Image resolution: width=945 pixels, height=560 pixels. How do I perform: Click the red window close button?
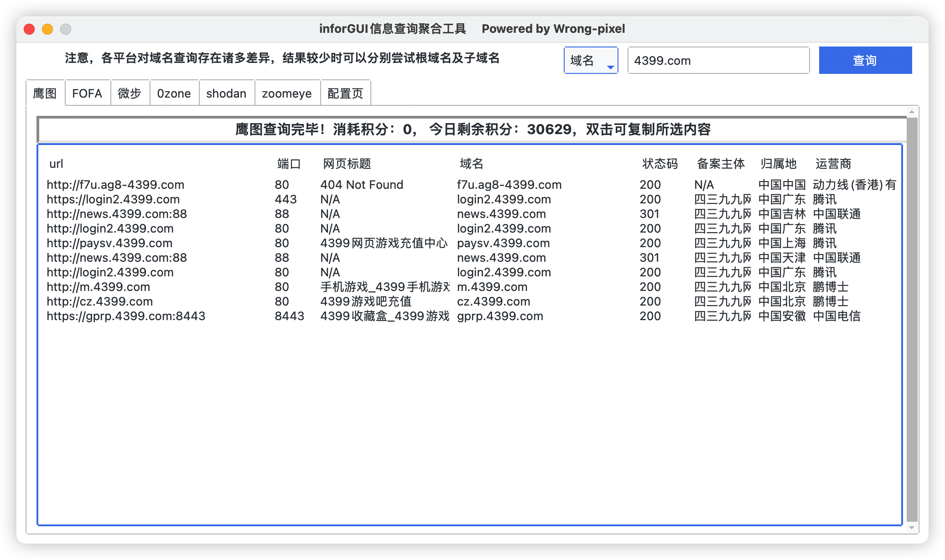[30, 29]
